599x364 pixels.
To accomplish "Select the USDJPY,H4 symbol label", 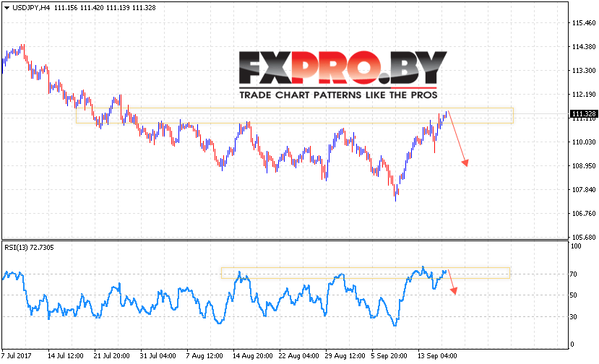I will coord(31,8).
